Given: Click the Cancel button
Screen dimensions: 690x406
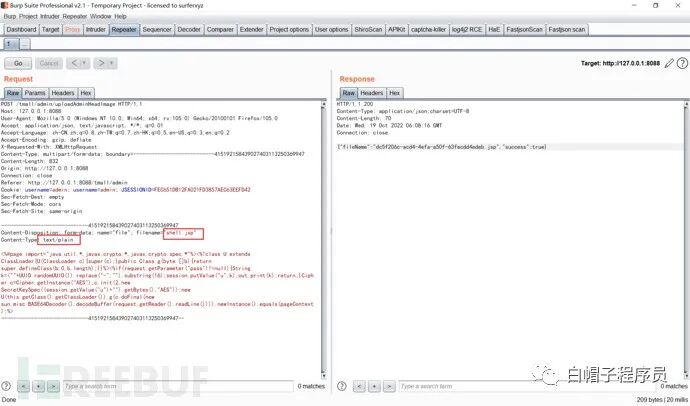Looking at the screenshot, I should pos(49,63).
